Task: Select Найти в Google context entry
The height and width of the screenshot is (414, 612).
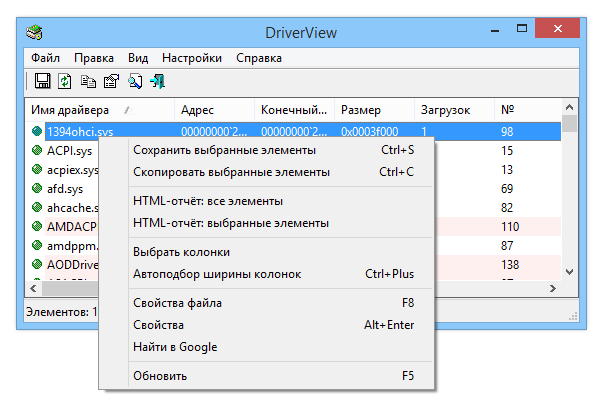Action: [175, 347]
